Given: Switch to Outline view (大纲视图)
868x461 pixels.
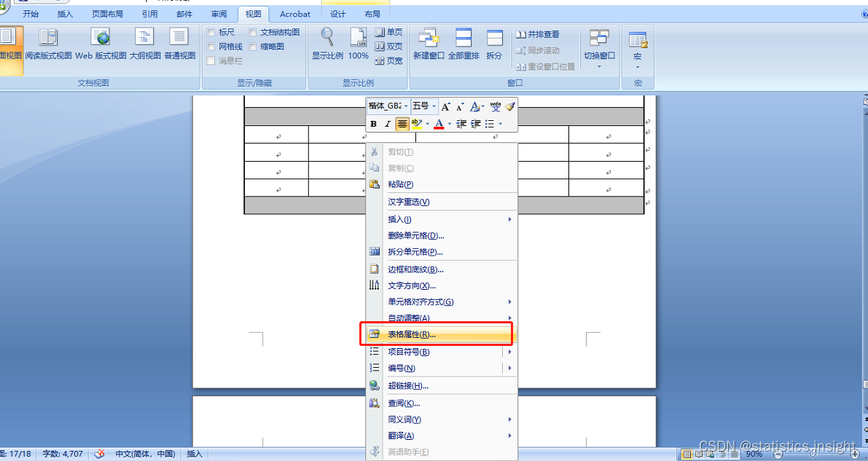Looking at the screenshot, I should tap(145, 44).
